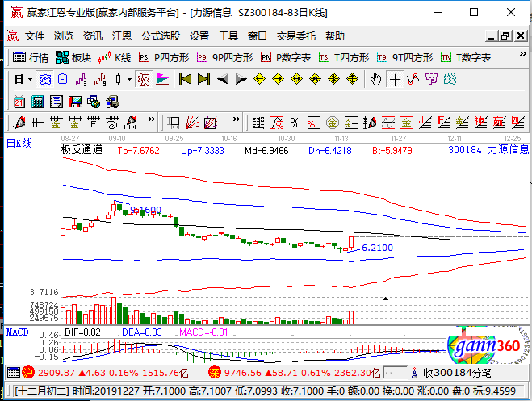The height and width of the screenshot is (401, 532).
Task: Open the 江恩 menu
Action: pyautogui.click(x=122, y=36)
